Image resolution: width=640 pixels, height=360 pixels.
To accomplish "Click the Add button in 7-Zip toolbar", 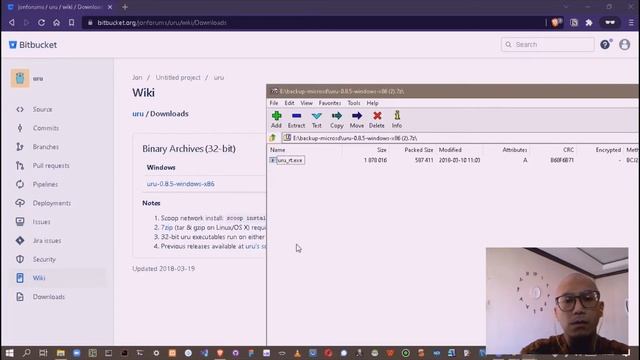I will click(276, 120).
